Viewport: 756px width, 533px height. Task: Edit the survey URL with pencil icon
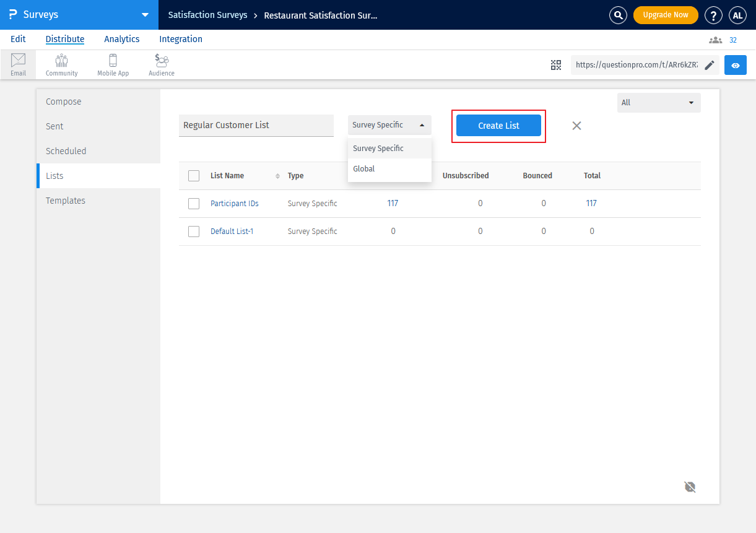pyautogui.click(x=710, y=65)
